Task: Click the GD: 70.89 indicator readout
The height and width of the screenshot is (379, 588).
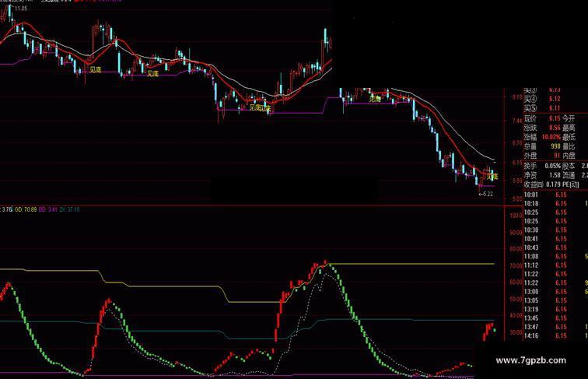Action: click(26, 210)
